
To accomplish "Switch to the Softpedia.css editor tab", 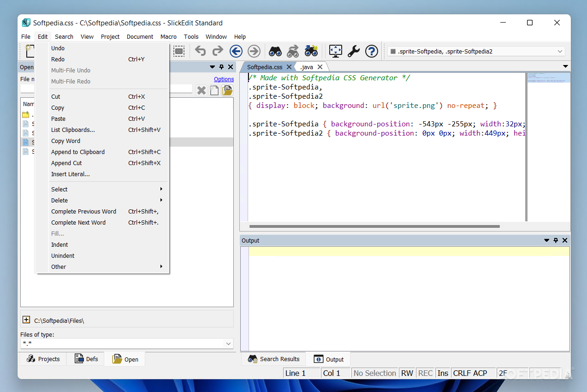I will coord(265,67).
